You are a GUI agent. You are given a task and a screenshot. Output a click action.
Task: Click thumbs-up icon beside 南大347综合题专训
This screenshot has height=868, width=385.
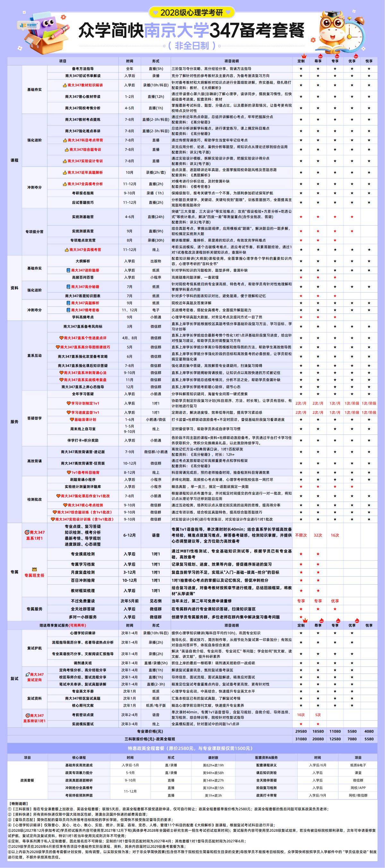(67, 150)
